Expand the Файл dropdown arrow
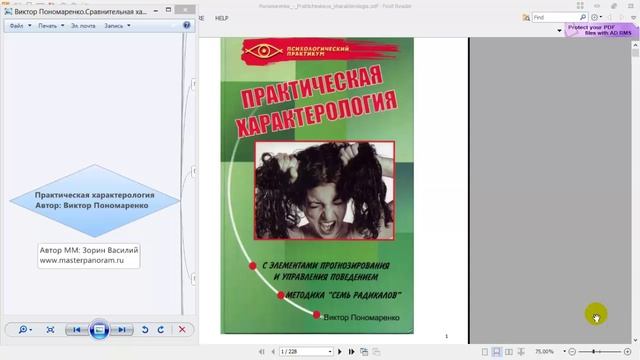The width and height of the screenshot is (640, 360). tap(29, 26)
